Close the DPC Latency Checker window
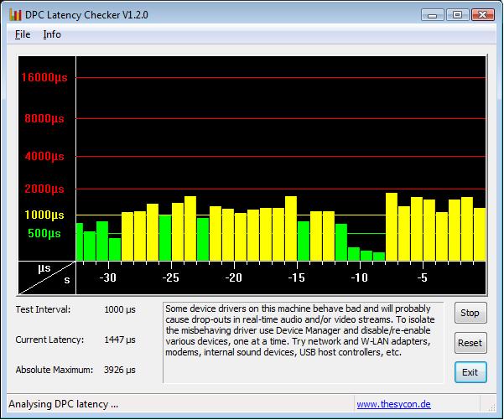The image size is (504, 420). pyautogui.click(x=483, y=15)
